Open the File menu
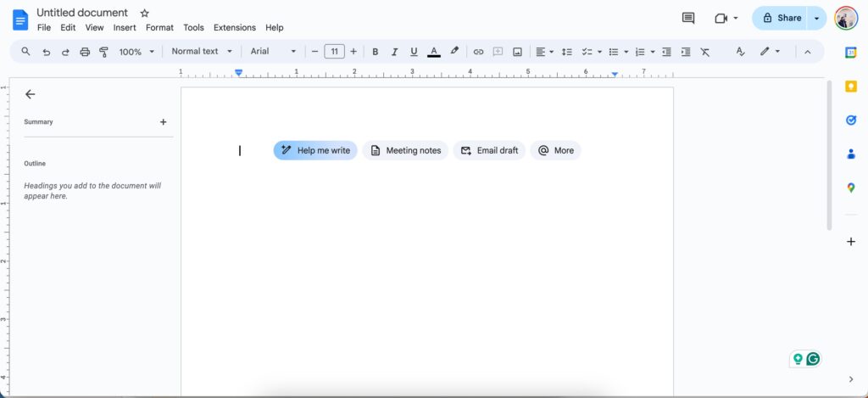Image resolution: width=868 pixels, height=398 pixels. coord(44,27)
